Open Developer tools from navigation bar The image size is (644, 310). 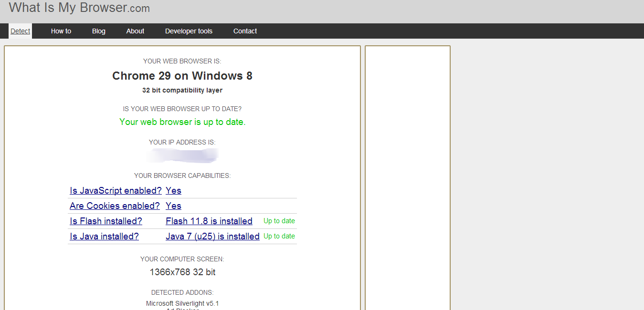[189, 31]
